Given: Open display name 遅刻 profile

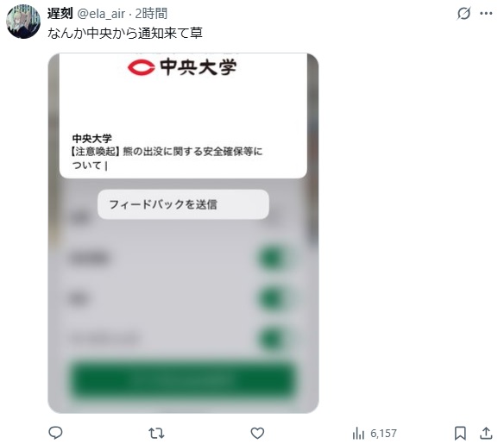Looking at the screenshot, I should 60,14.
